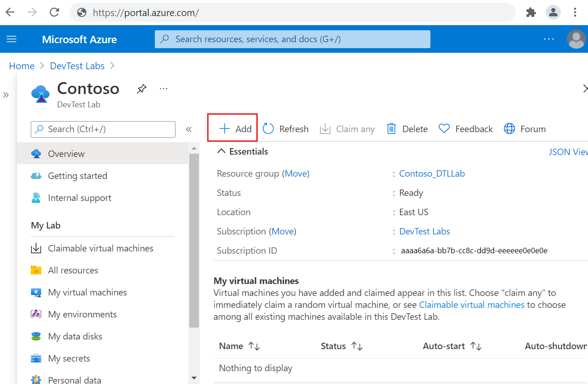Image resolution: width=588 pixels, height=384 pixels.
Task: Click the navigation menu scrollbar thumb
Action: (x=194, y=240)
